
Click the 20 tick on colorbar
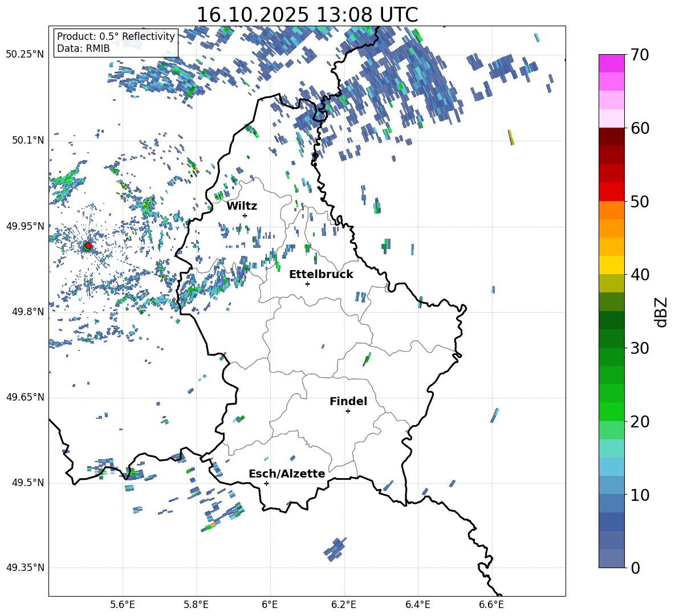(x=639, y=422)
